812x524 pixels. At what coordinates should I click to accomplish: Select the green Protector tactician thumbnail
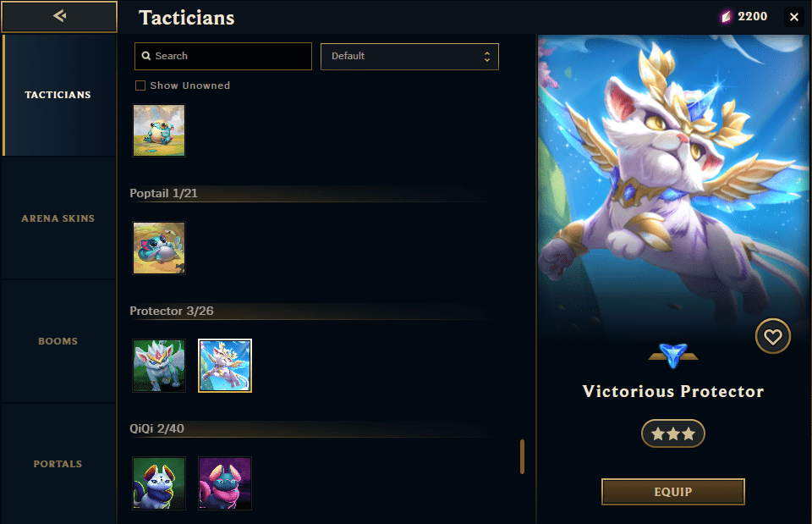(159, 366)
